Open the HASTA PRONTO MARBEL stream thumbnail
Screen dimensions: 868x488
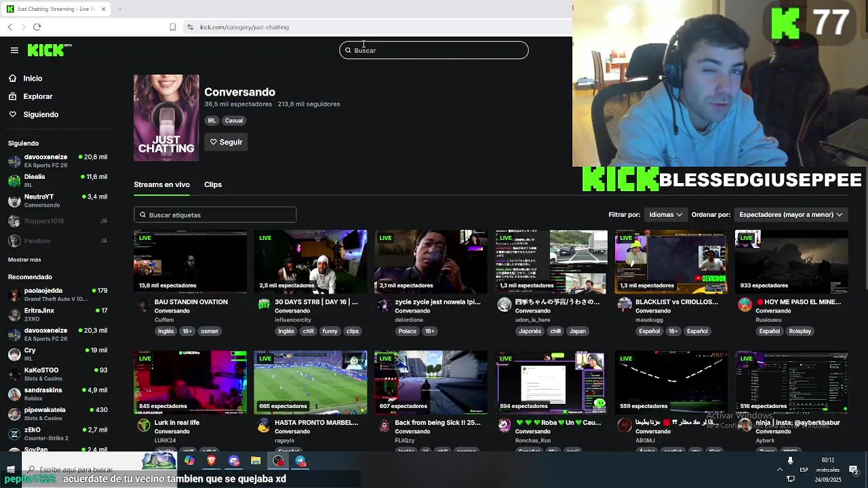point(311,382)
